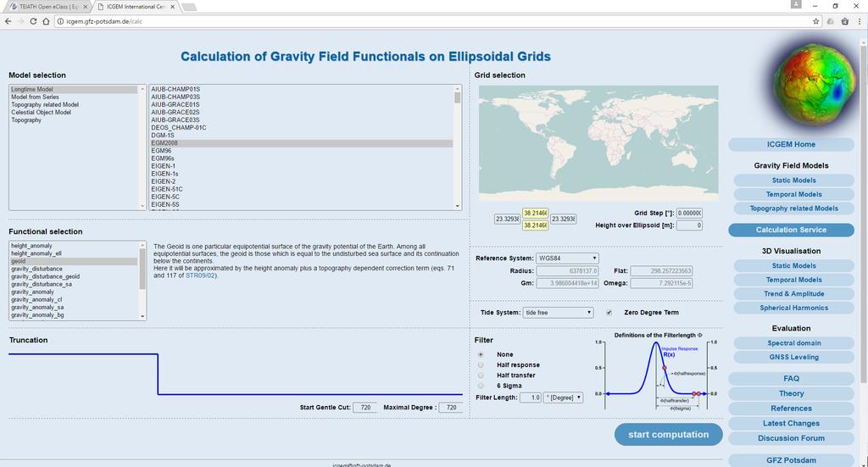This screenshot has height=467, width=868.
Task: Open Discussion Forum
Action: 791,438
